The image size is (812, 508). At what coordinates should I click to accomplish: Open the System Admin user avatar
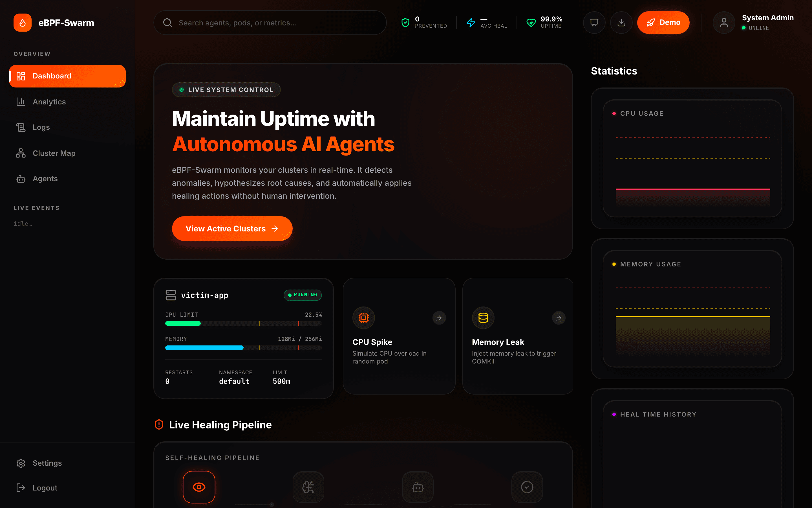(724, 23)
